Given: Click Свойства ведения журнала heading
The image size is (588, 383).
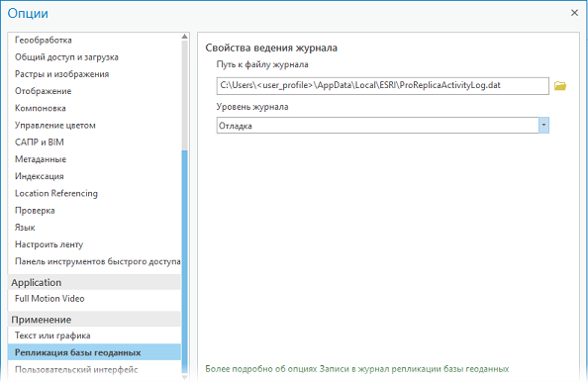Looking at the screenshot, I should pos(271,48).
